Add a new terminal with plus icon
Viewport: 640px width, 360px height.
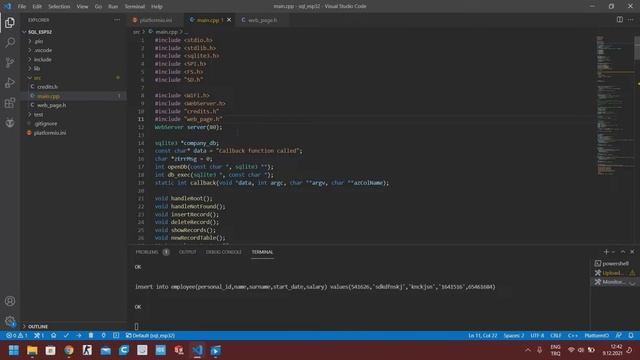coord(606,252)
